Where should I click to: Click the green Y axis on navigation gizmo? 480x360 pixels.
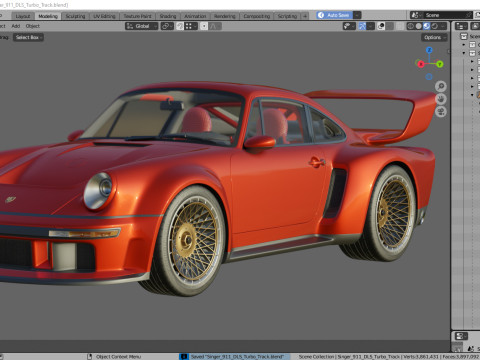click(x=440, y=64)
